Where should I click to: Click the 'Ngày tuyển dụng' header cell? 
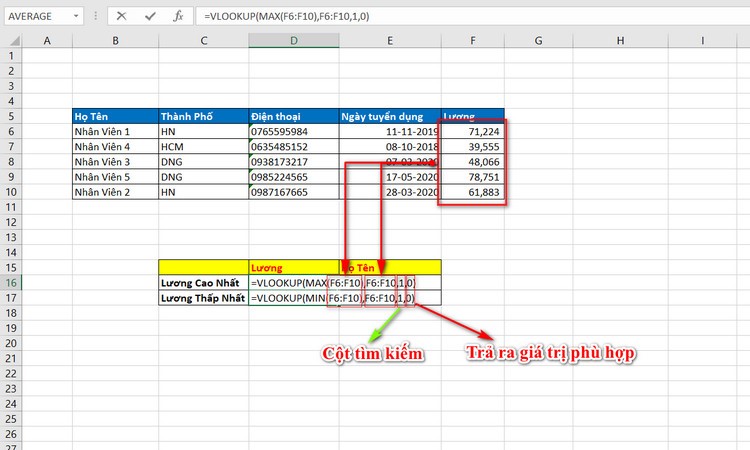click(x=390, y=116)
